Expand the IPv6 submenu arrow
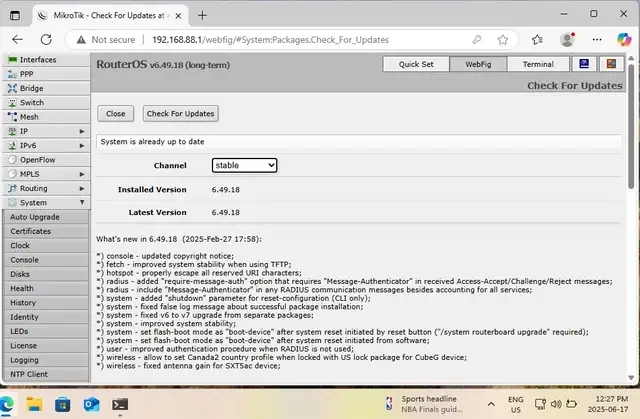This screenshot has height=419, width=640. [x=82, y=146]
